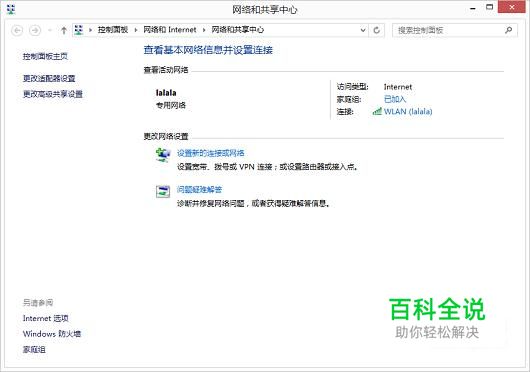Click 问题疑难解答 link

coord(199,190)
